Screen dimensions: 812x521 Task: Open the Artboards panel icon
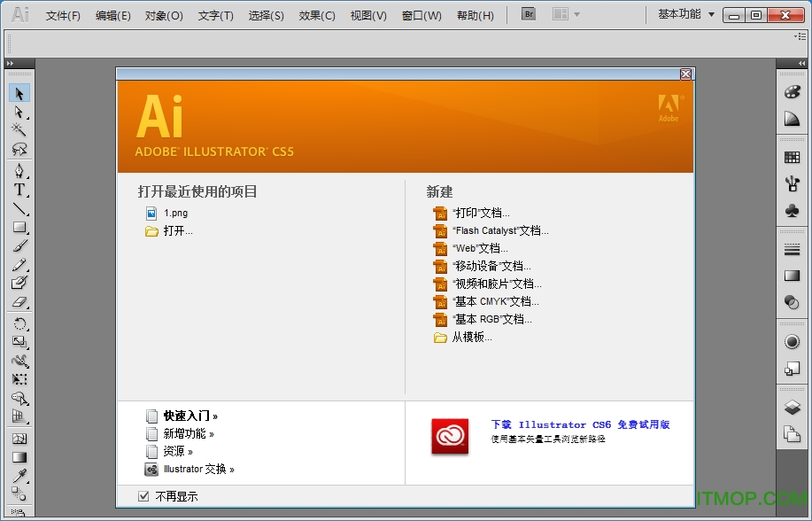tap(792, 433)
